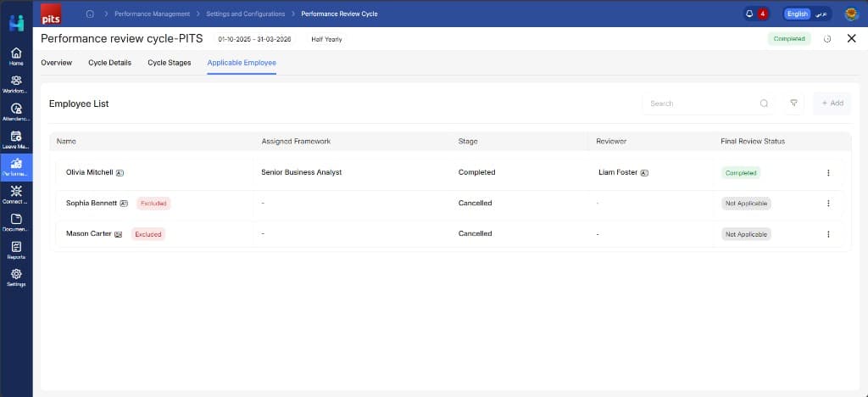Click the Name column header
The width and height of the screenshot is (868, 397).
66,141
